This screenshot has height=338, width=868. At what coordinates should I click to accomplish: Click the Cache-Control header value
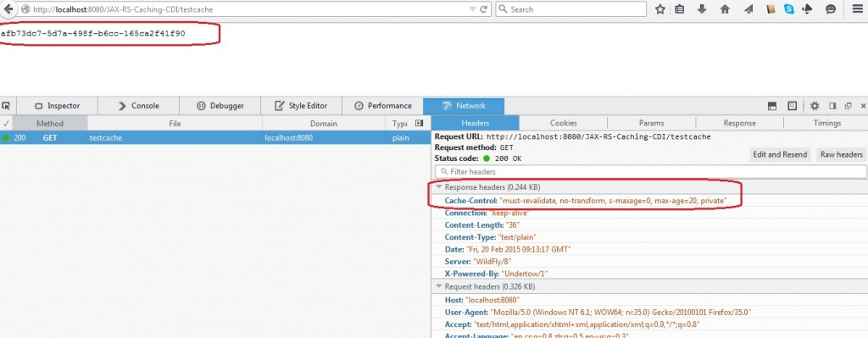613,200
